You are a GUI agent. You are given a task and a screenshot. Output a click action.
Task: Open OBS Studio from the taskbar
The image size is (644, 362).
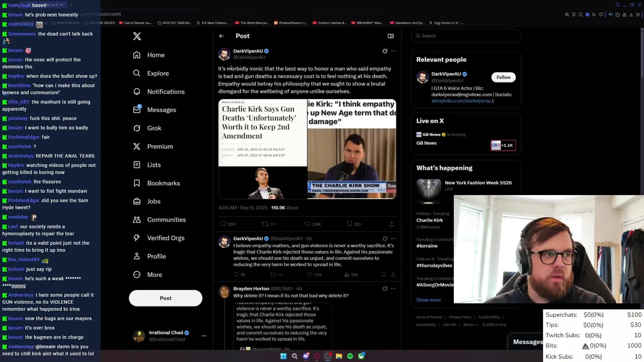tap(328, 356)
